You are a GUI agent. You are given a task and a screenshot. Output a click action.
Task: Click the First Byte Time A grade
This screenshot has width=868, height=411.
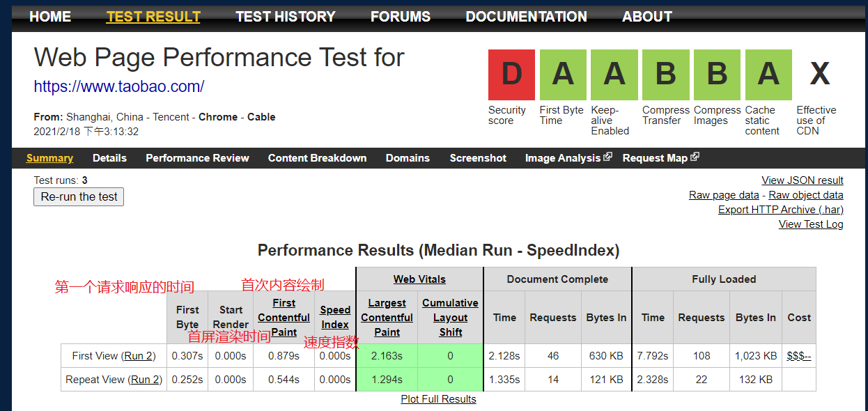coord(563,75)
